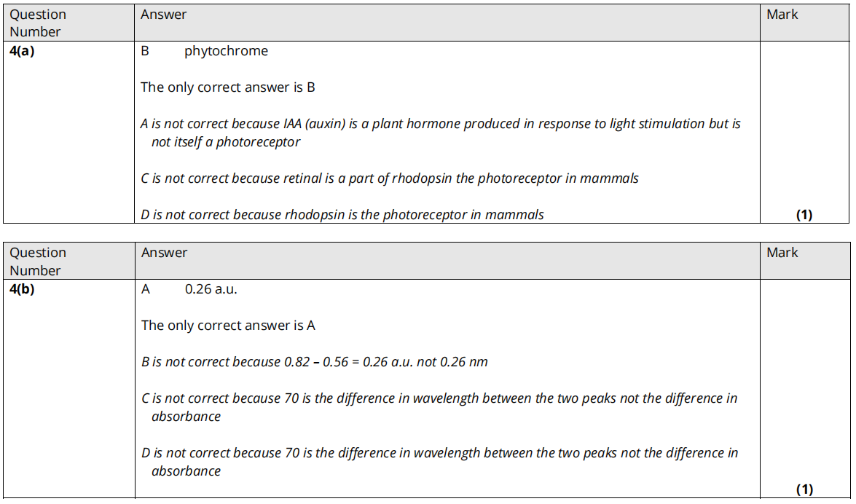Click the retinal explanation for option C
This screenshot has height=504, width=856.
390,178
